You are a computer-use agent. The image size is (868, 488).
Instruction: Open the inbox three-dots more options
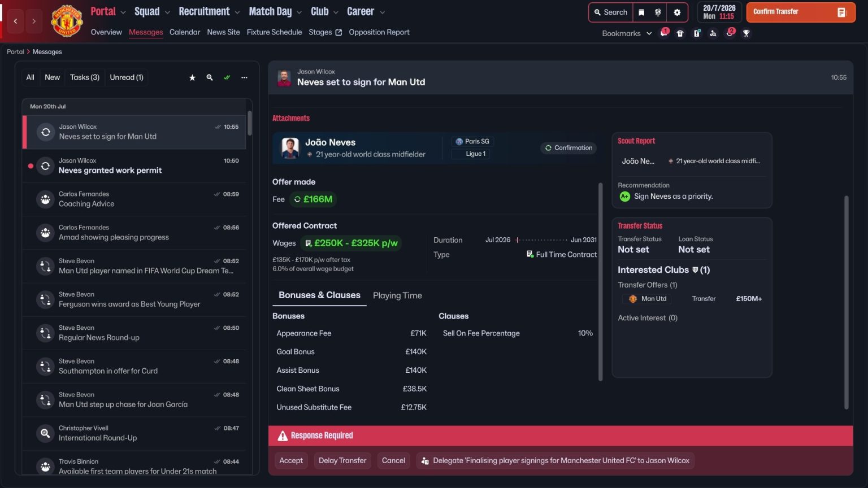click(x=244, y=77)
